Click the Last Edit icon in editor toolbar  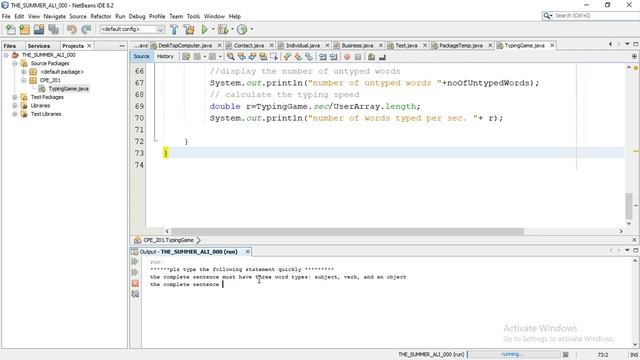186,57
